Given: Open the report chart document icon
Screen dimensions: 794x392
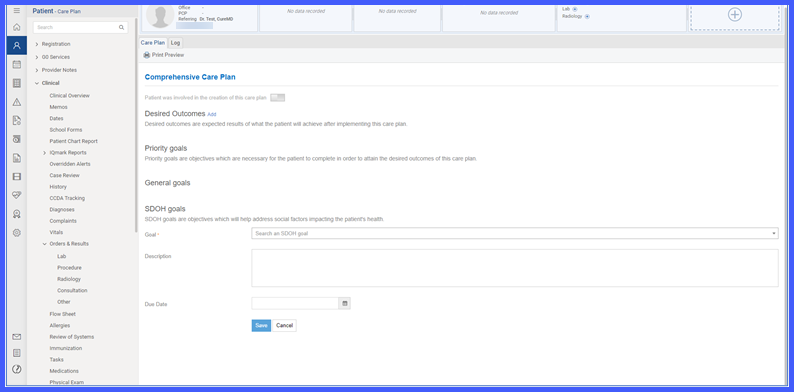Looking at the screenshot, I should (x=17, y=158).
